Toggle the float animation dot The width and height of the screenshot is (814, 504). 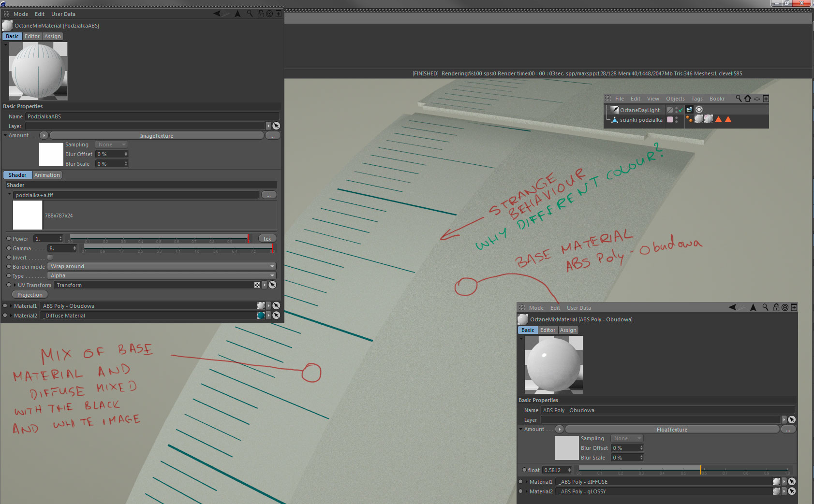point(524,470)
